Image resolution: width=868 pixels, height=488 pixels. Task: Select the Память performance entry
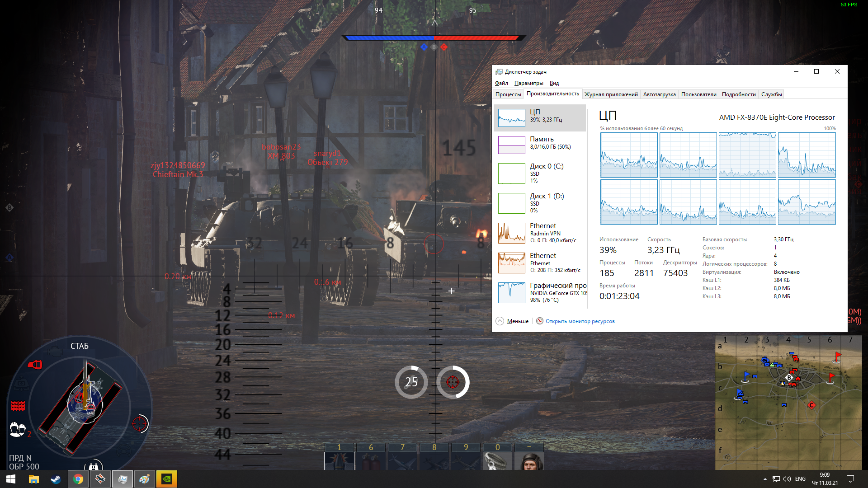coord(540,145)
